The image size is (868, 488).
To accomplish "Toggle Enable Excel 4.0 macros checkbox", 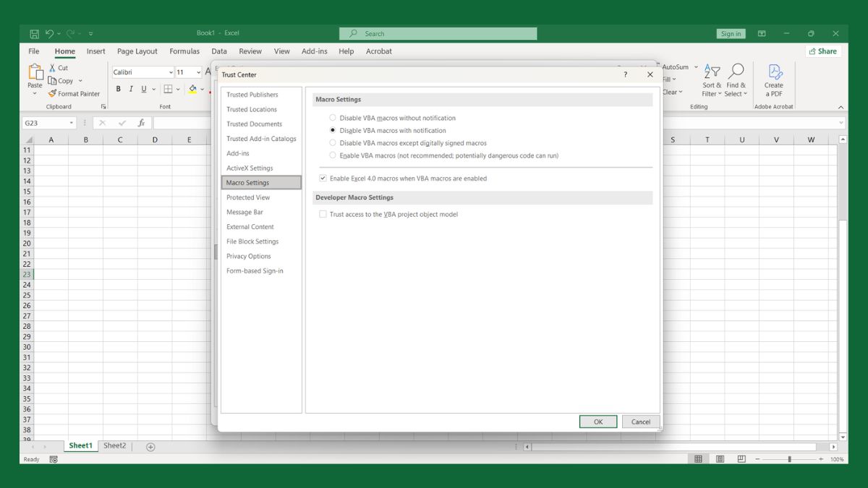I will (323, 178).
